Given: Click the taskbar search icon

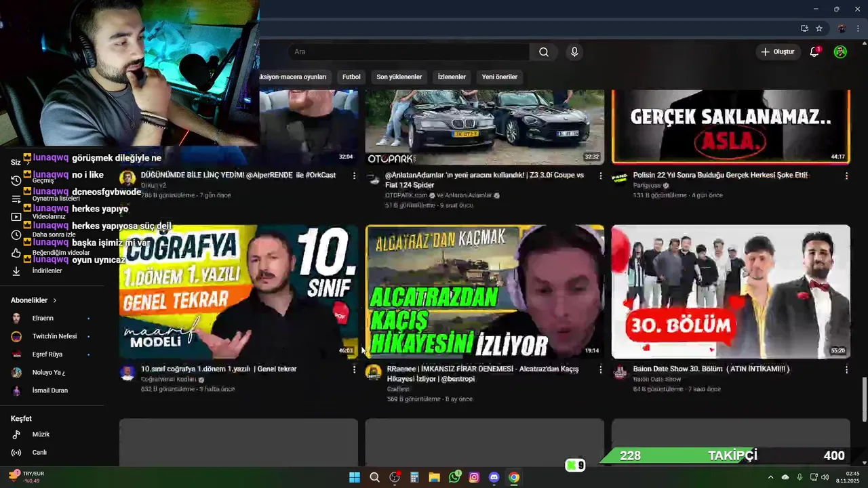Looking at the screenshot, I should [374, 477].
